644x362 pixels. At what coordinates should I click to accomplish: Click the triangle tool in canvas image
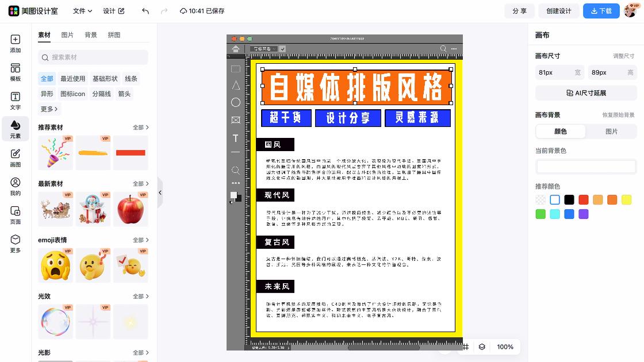[236, 86]
